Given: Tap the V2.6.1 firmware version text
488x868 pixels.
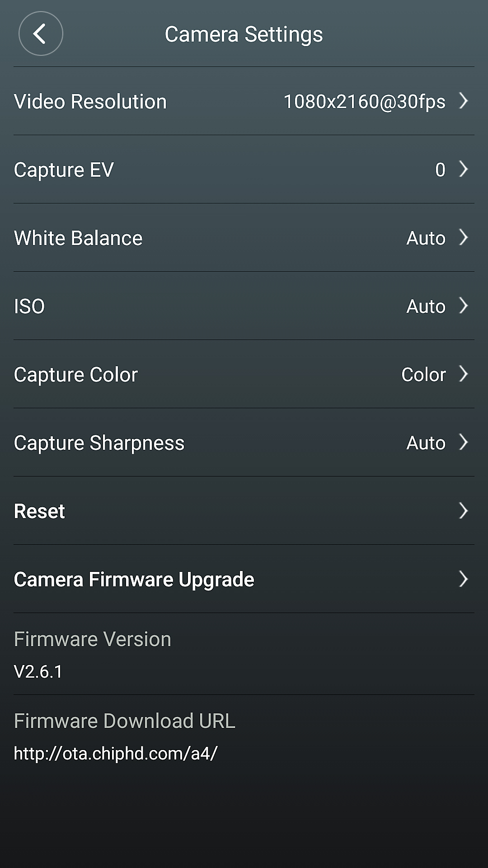Looking at the screenshot, I should point(38,672).
